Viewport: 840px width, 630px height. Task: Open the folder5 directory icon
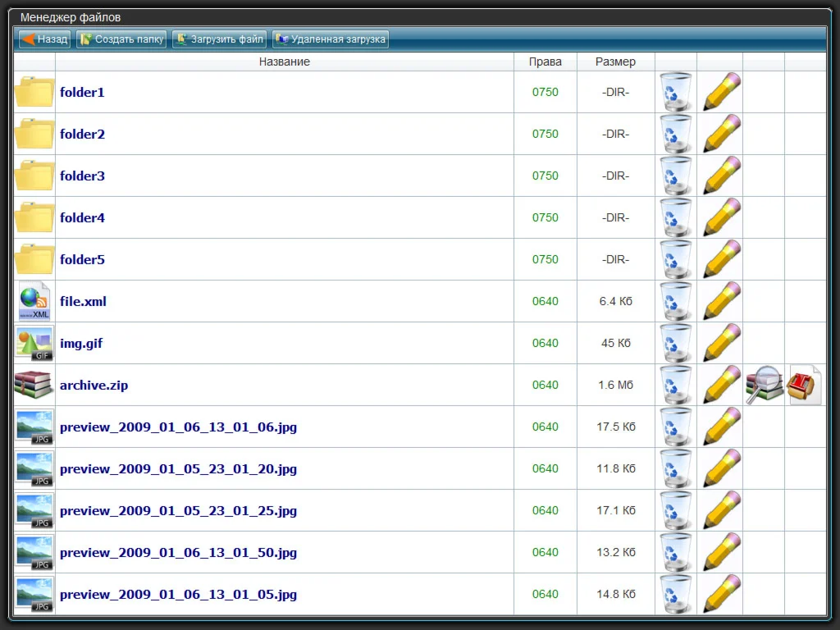click(34, 259)
